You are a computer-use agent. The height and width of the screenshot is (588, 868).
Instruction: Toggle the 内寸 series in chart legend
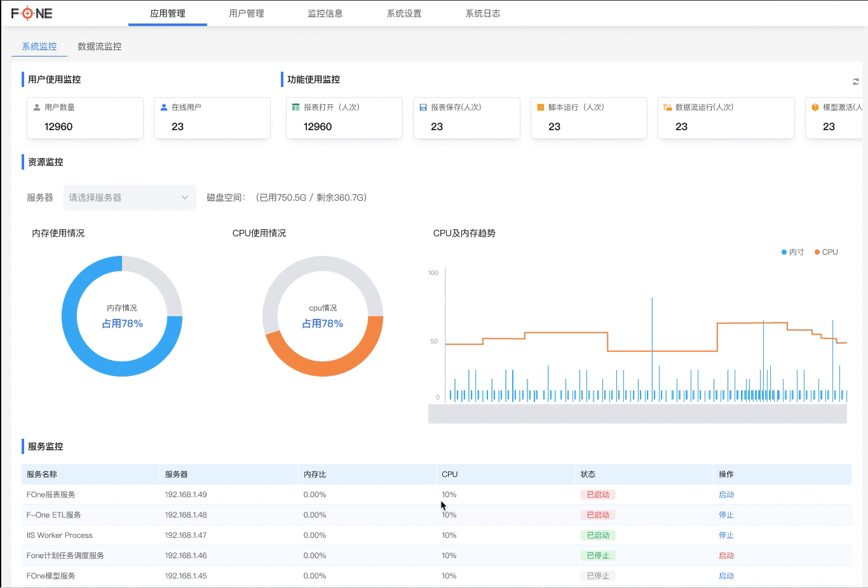coord(792,252)
